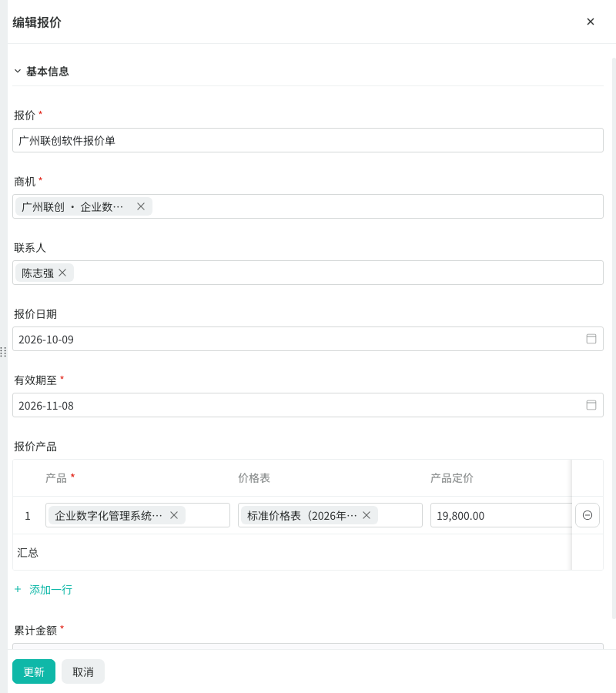The width and height of the screenshot is (616, 693).
Task: Click the 广州联创 · 企业数… tag text
Action: [x=72, y=206]
